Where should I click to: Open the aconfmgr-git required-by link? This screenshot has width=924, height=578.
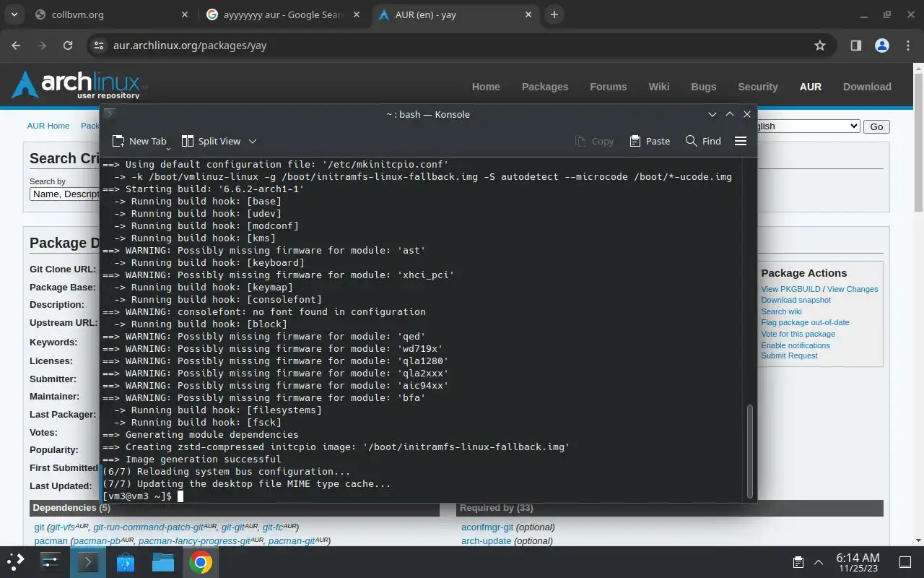pyautogui.click(x=487, y=527)
